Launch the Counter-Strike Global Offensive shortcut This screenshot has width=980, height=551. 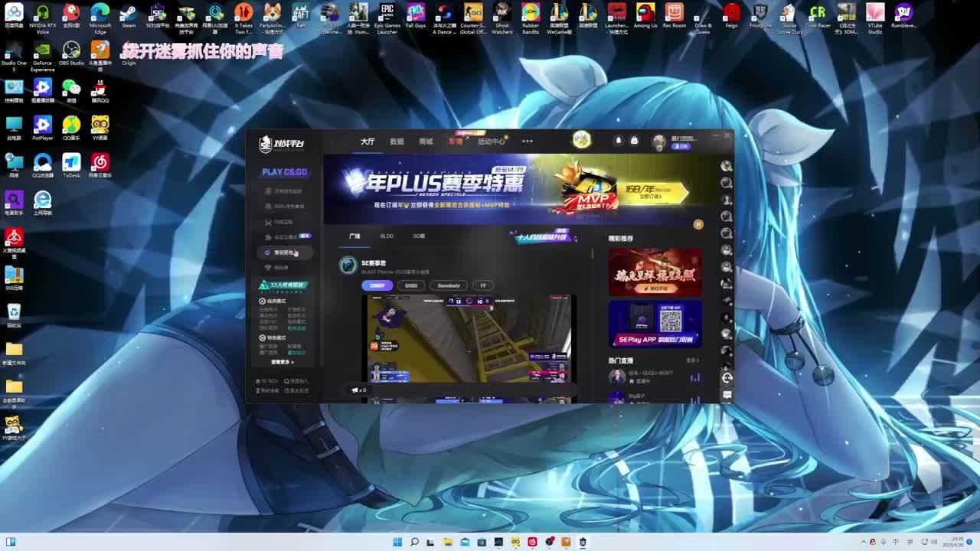pyautogui.click(x=473, y=18)
